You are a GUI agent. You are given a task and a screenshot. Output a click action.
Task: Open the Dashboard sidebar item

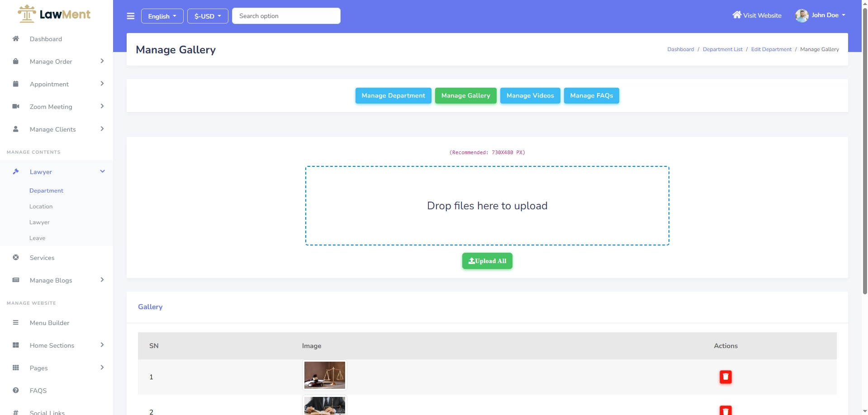[x=57, y=39]
